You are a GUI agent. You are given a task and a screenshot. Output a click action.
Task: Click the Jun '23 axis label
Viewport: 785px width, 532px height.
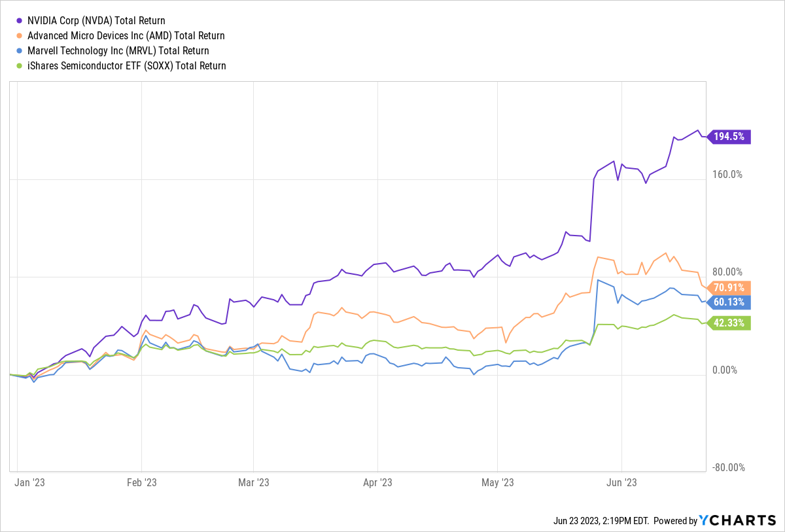coord(621,482)
